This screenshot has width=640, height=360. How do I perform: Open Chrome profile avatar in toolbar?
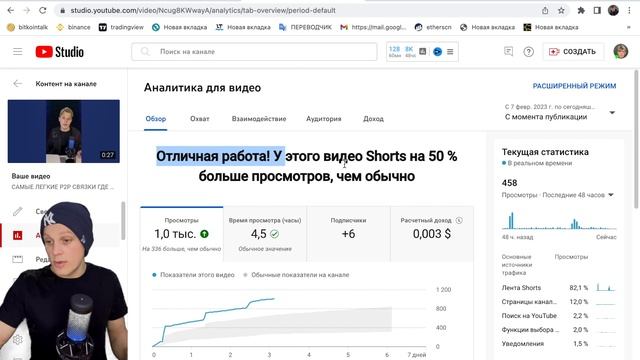(613, 11)
